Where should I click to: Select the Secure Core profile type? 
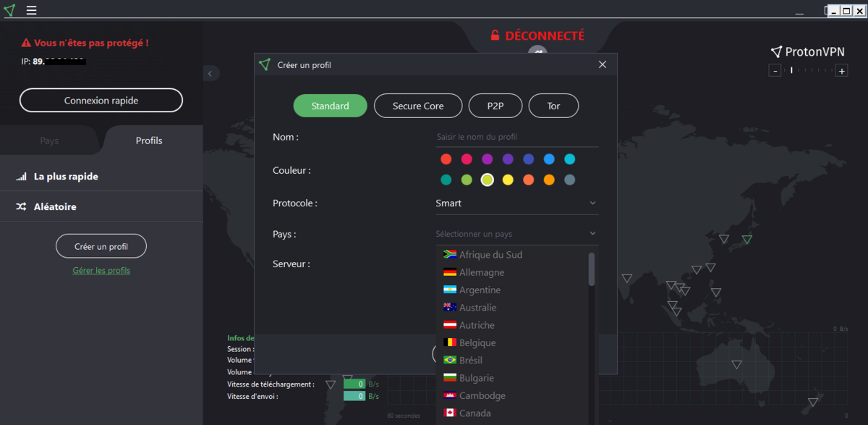[x=418, y=106]
